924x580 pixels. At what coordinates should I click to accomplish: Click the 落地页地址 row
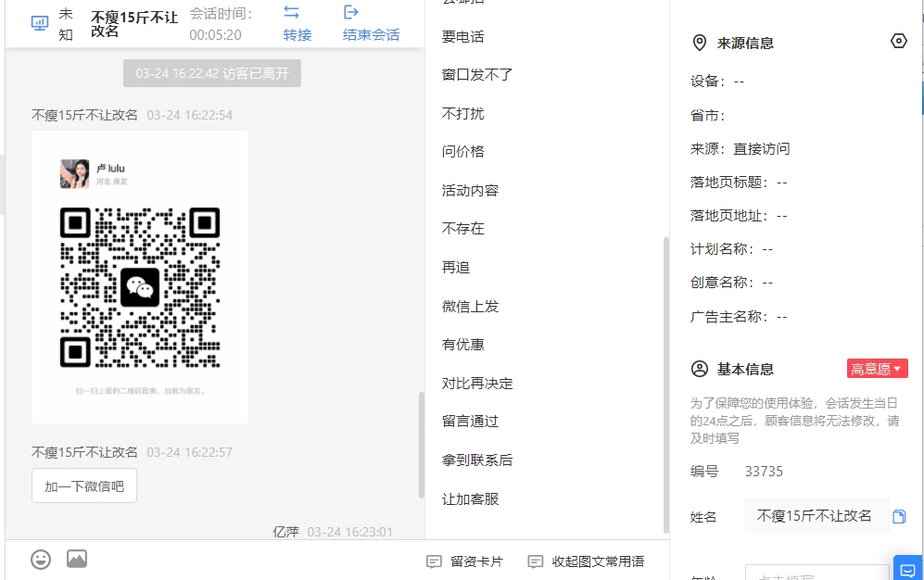tap(739, 216)
